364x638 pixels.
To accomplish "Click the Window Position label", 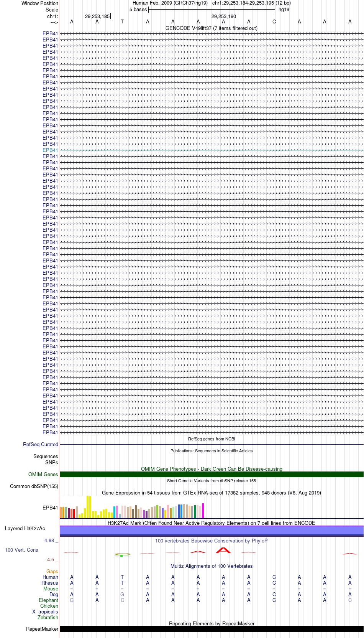I will [40, 3].
